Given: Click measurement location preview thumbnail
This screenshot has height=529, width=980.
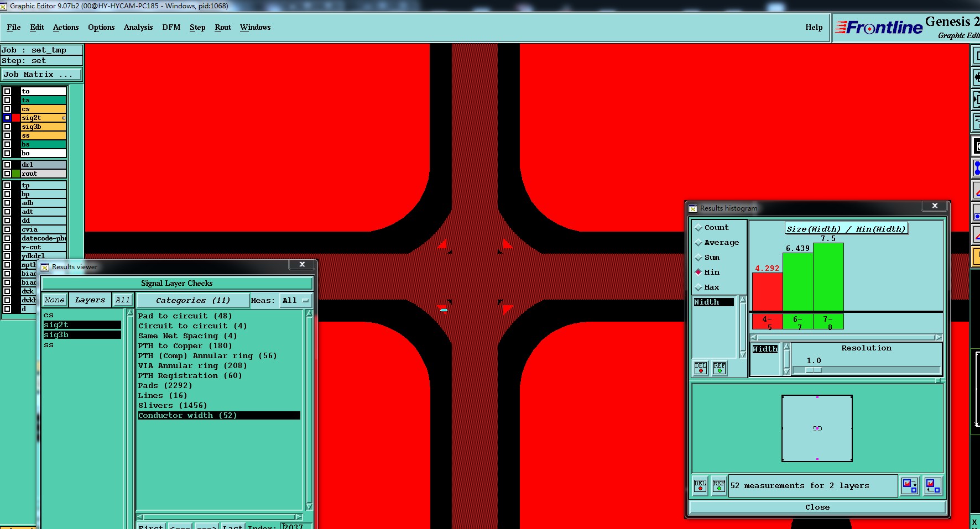Looking at the screenshot, I should pyautogui.click(x=817, y=428).
